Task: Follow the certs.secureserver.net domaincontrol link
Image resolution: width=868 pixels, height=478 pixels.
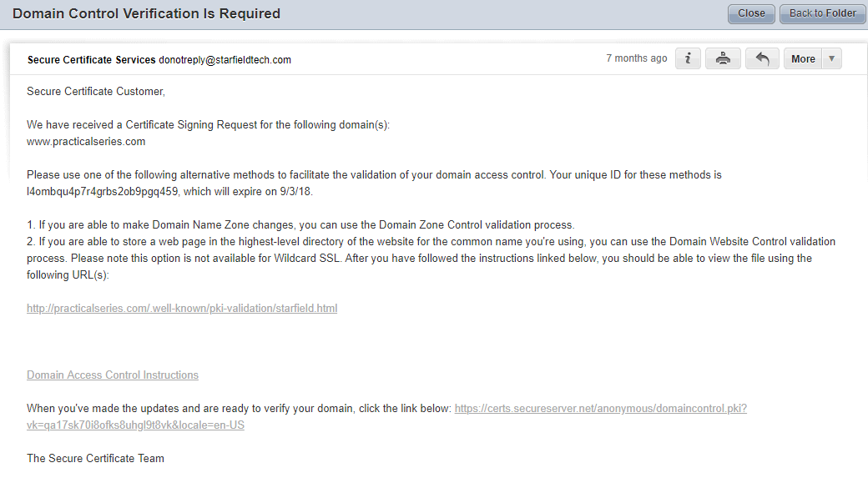Action: 601,408
